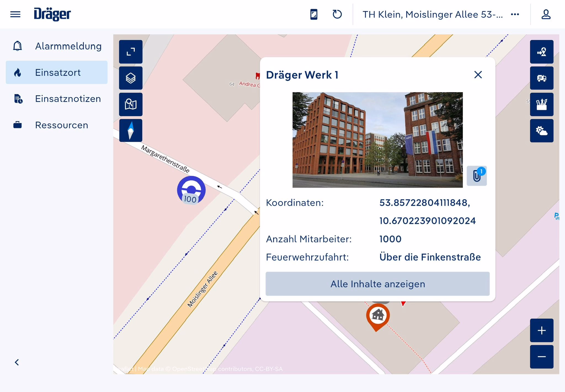Open the weather information icon

[x=542, y=131]
